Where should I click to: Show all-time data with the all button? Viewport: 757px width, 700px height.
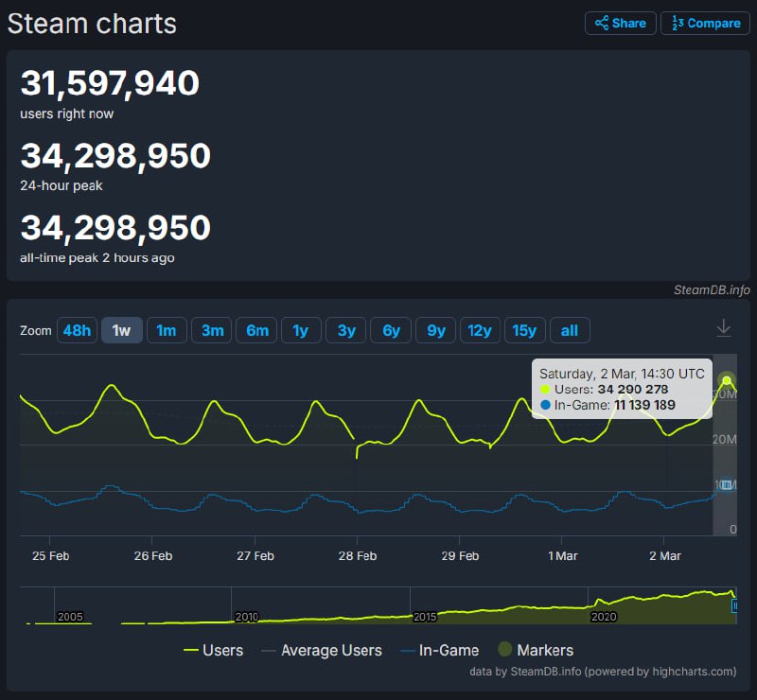[x=570, y=330]
